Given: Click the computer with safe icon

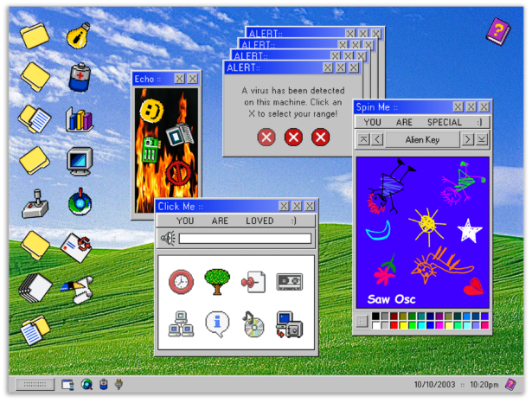Looking at the screenshot, I should (289, 324).
